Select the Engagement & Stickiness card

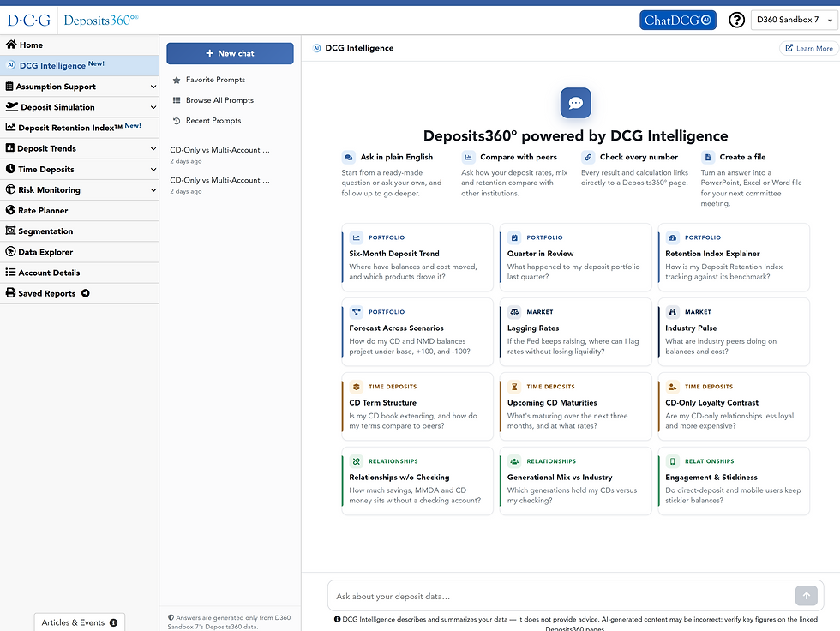[734, 481]
